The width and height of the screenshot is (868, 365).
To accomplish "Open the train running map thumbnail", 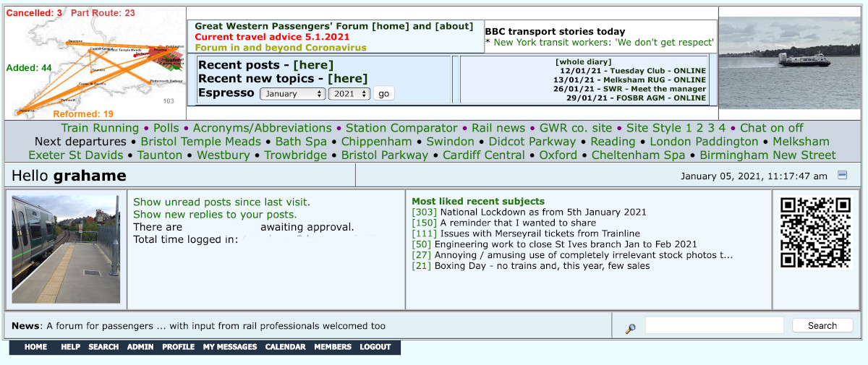I will coord(94,63).
